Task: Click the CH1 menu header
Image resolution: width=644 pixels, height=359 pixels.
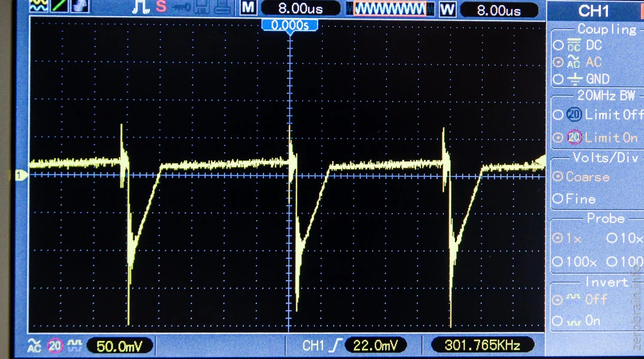Action: [595, 11]
